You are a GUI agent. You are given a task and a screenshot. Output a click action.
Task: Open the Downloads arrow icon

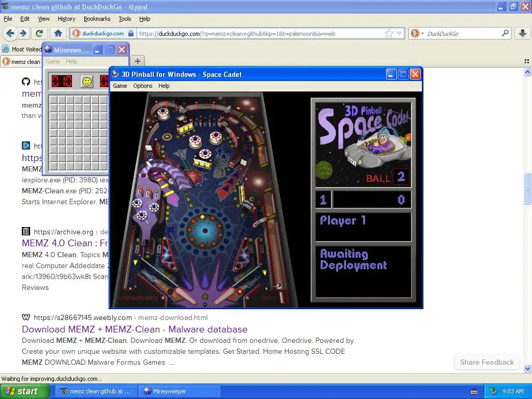point(523,33)
